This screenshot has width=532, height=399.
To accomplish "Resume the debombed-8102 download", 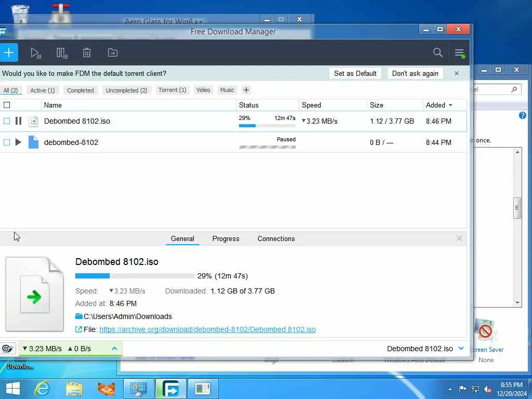I will point(18,142).
